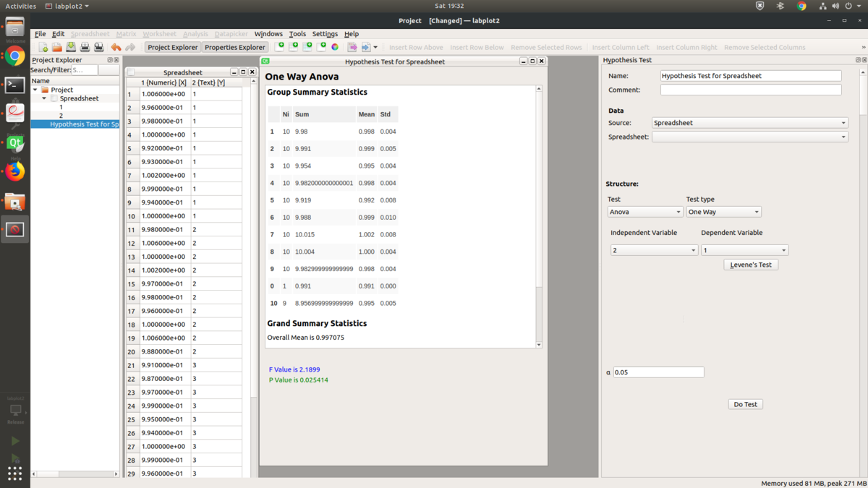Screen dimensions: 868x488
Task: Open Print Preview from the toolbar
Action: [x=98, y=48]
